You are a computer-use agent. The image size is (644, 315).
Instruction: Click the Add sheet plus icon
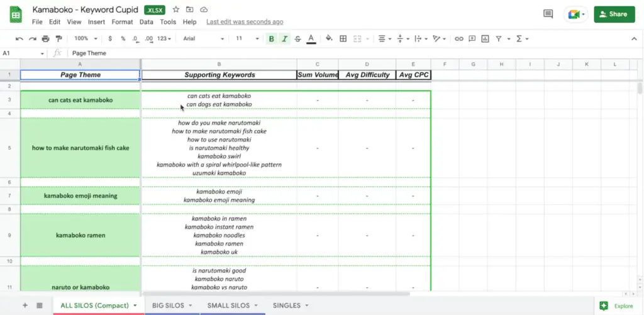click(25, 305)
